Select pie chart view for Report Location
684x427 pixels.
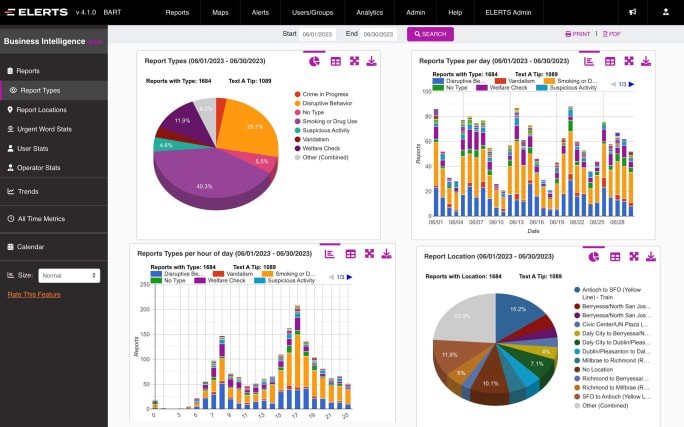593,257
